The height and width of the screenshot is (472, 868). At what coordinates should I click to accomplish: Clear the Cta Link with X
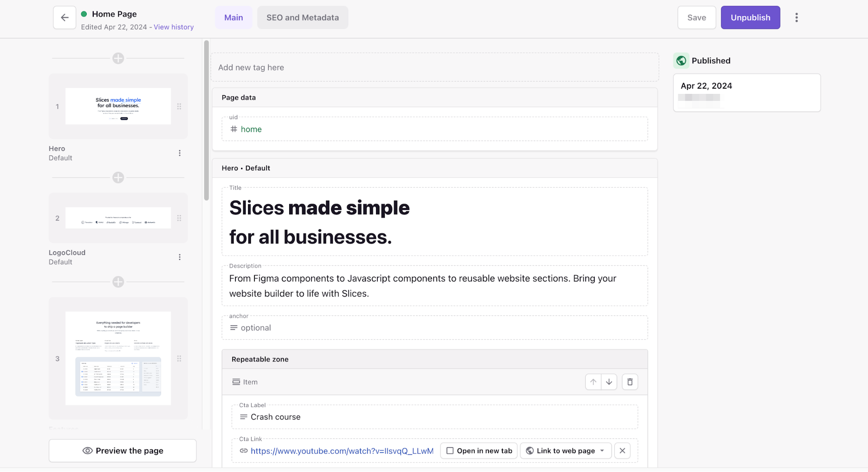click(622, 451)
